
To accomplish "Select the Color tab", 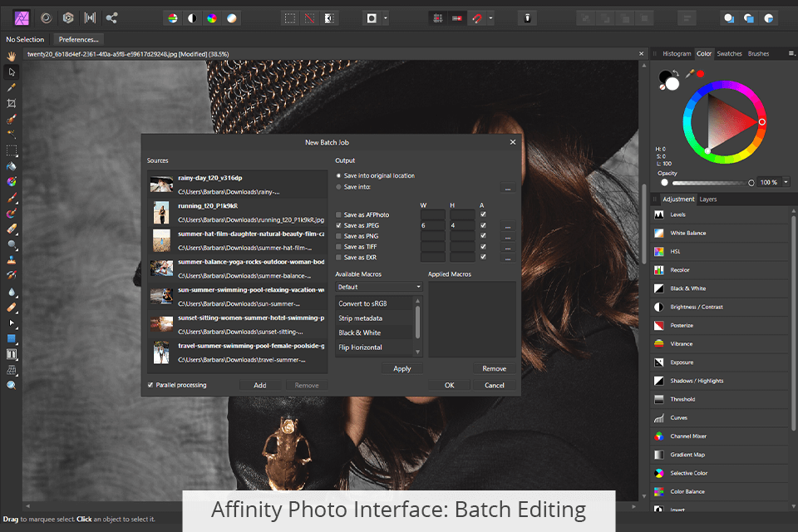I will [704, 53].
